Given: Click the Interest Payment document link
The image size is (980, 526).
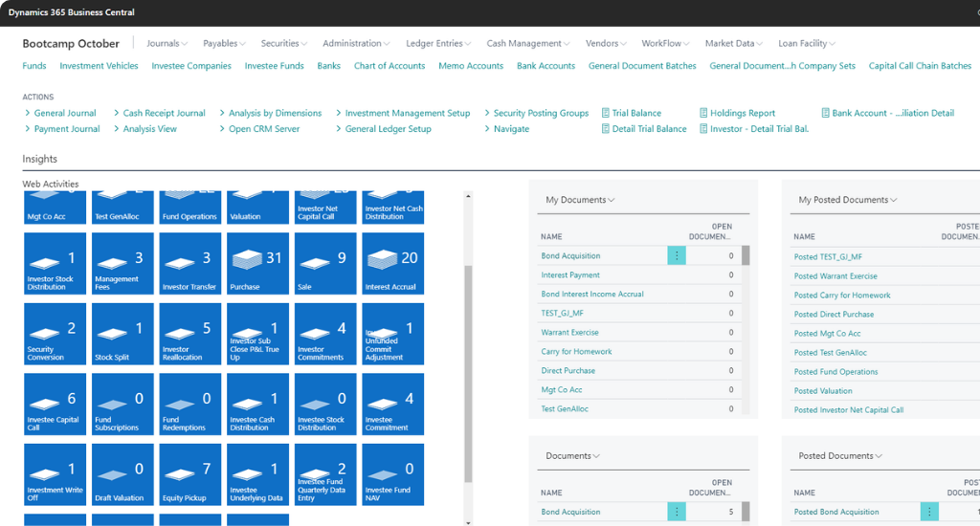Looking at the screenshot, I should 570,275.
